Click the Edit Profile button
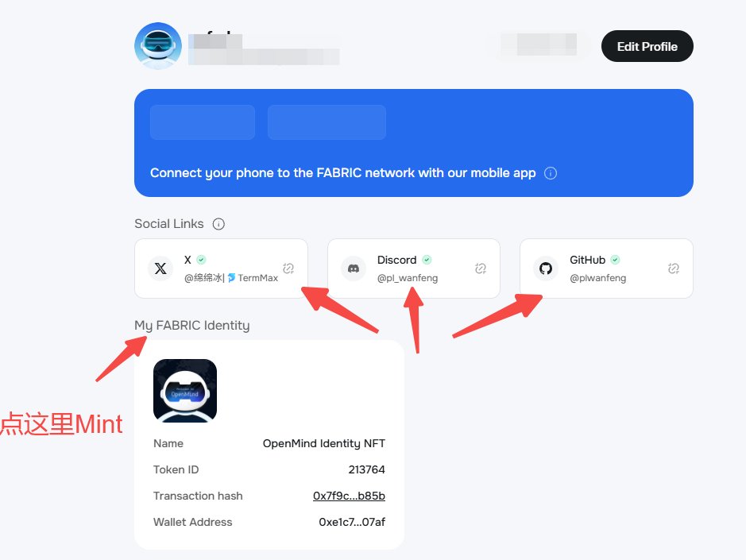The image size is (746, 560). (647, 46)
